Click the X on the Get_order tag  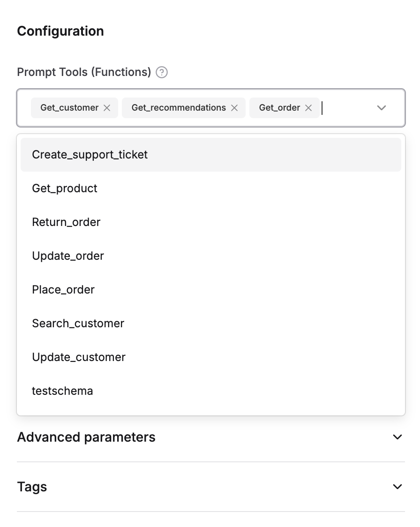(x=308, y=107)
